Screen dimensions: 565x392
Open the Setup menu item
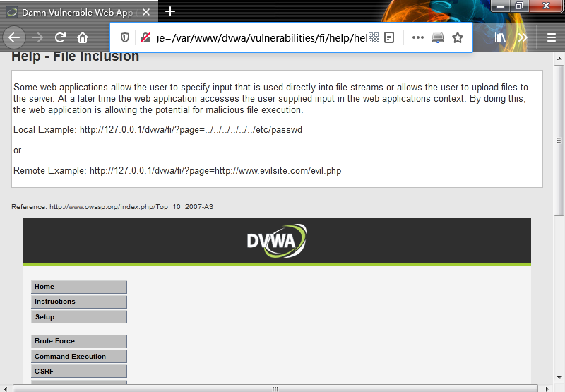click(x=79, y=317)
